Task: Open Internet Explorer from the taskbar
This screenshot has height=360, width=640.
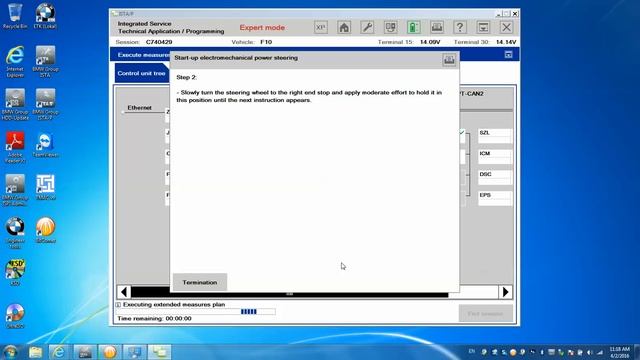Action: (58, 352)
